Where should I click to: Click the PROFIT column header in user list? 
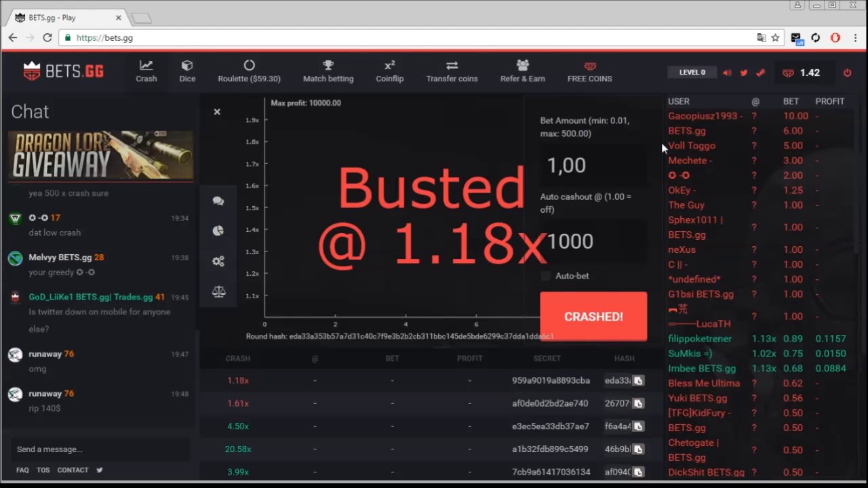point(829,102)
